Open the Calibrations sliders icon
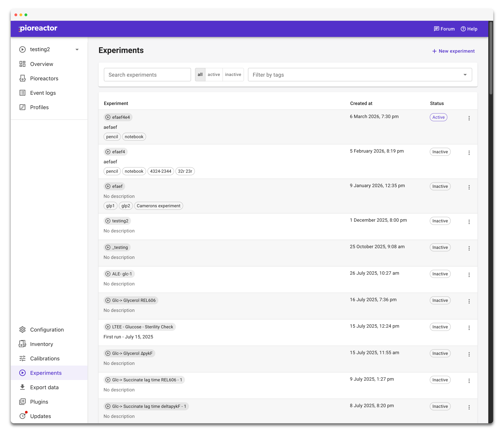504x436 pixels. [x=22, y=358]
